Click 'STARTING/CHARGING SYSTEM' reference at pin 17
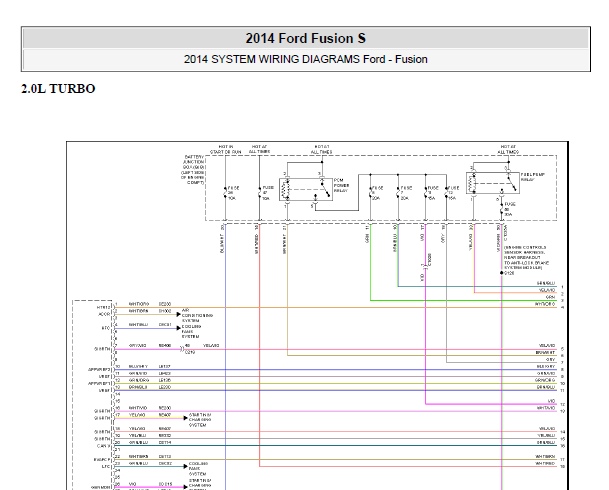The height and width of the screenshot is (490, 609). click(x=200, y=420)
